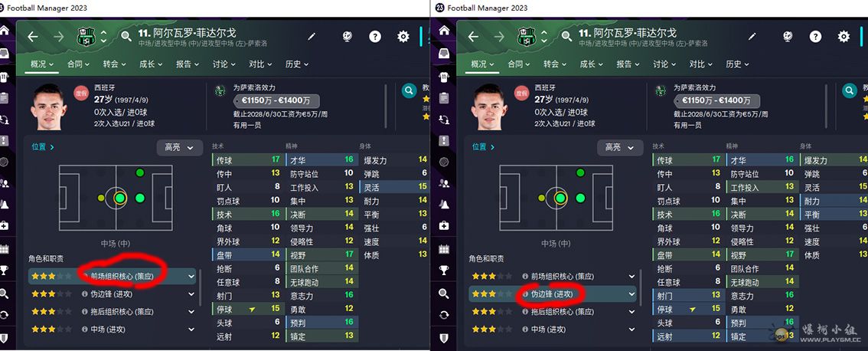Select the highlighted 伪边锋 (进攻) role row
868x351 pixels.
(x=553, y=294)
